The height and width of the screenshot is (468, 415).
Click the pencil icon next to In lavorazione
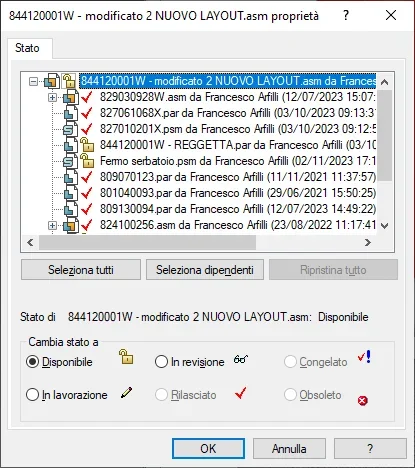point(126,392)
